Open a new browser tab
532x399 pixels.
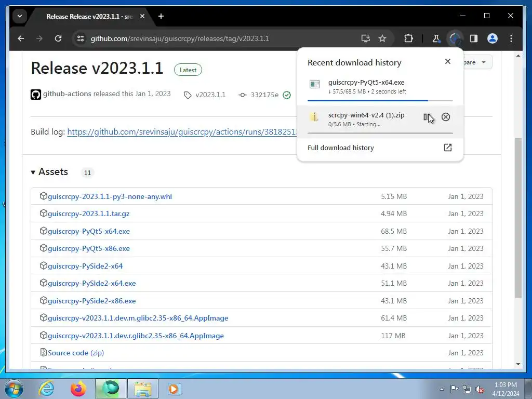161,16
